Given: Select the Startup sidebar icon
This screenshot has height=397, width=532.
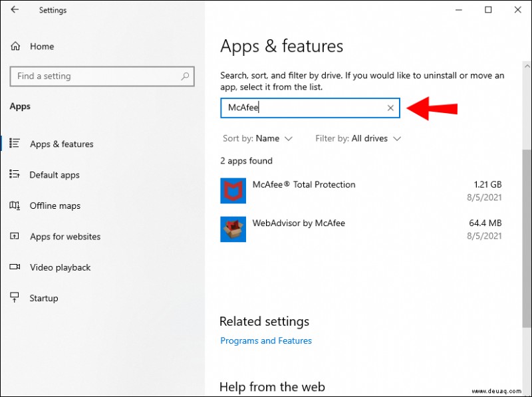Looking at the screenshot, I should coord(15,297).
